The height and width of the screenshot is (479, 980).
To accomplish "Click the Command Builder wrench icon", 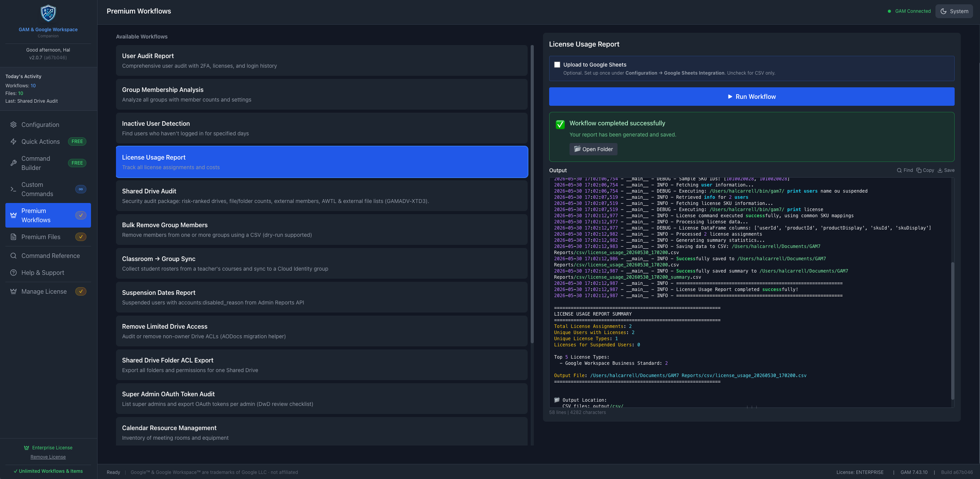I will [x=13, y=163].
